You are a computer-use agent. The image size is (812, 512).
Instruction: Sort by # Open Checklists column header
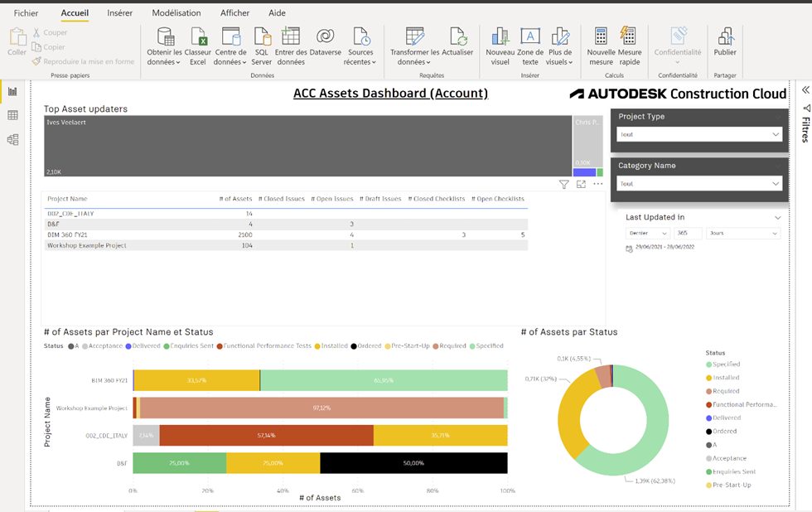coord(498,199)
